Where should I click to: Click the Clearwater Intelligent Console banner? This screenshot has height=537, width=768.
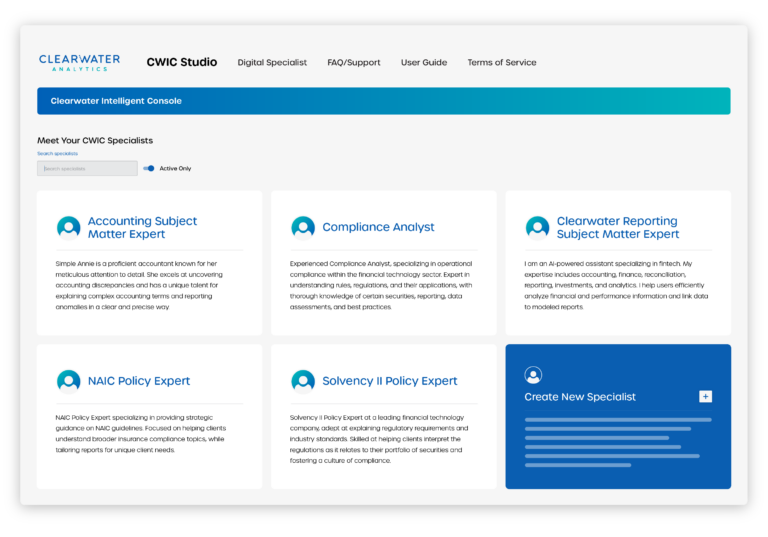[384, 101]
